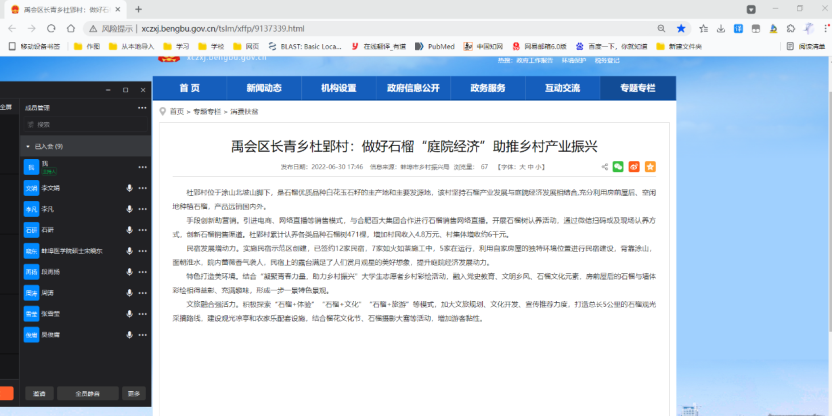Open the browser three-dot menu
Image resolution: width=832 pixels, height=416 pixels.
pos(824,29)
